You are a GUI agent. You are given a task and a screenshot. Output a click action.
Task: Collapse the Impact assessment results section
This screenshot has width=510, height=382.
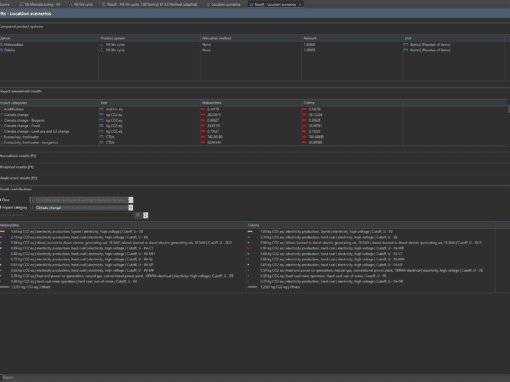(21, 91)
